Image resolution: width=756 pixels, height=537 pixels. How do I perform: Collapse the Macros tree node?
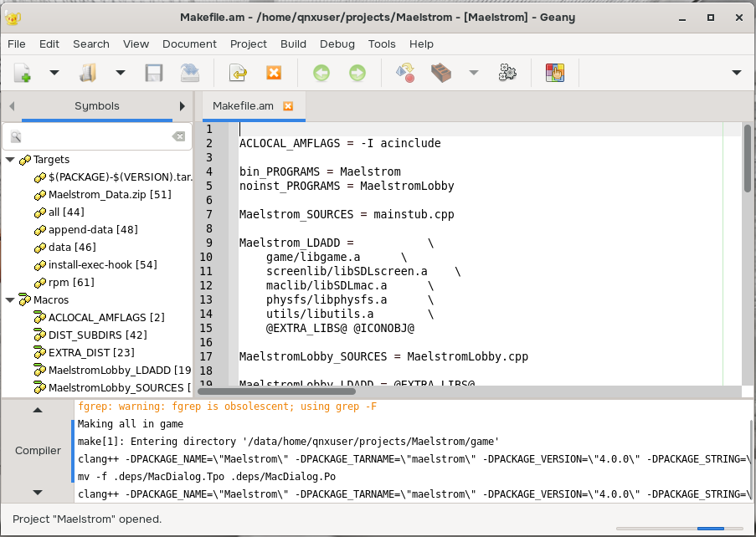pos(10,299)
